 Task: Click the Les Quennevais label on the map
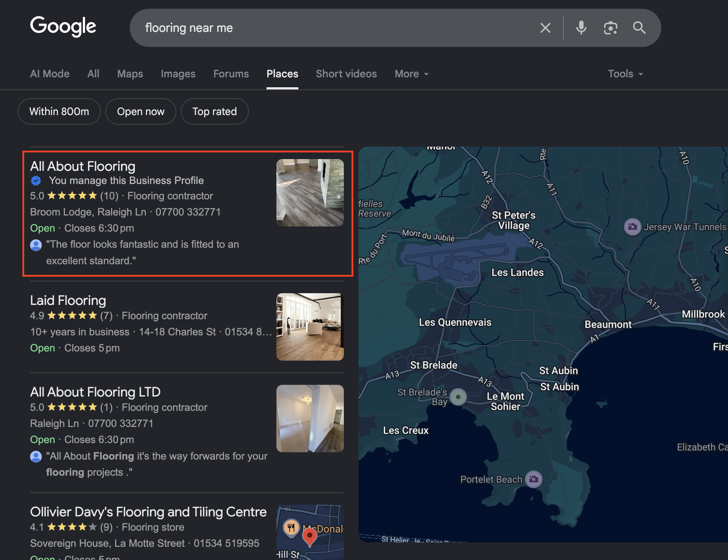click(x=455, y=323)
